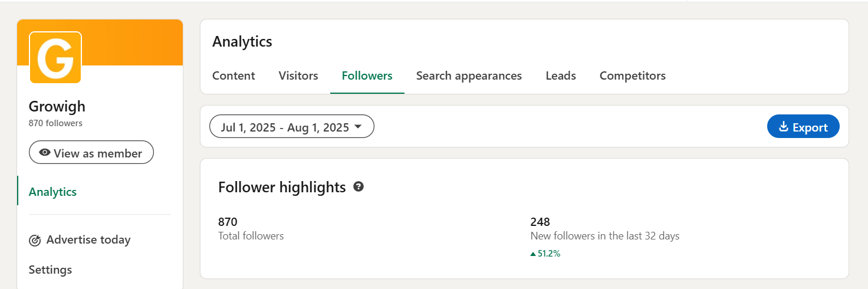This screenshot has width=868, height=289.
Task: Click View as member eye button
Action: 91,153
